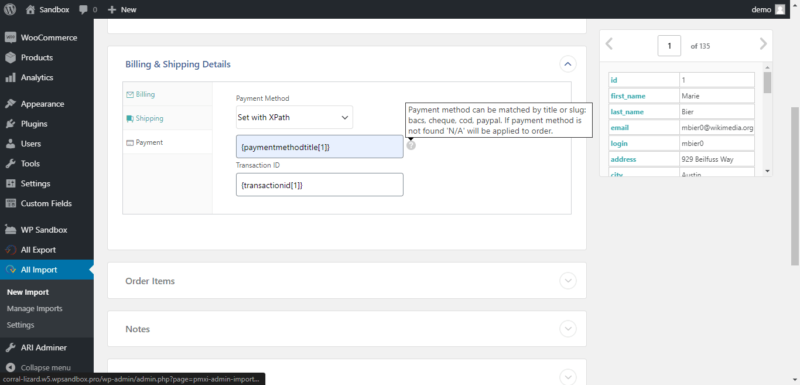Click the All Export icon
Viewport: 800px width, 385px height.
10,250
